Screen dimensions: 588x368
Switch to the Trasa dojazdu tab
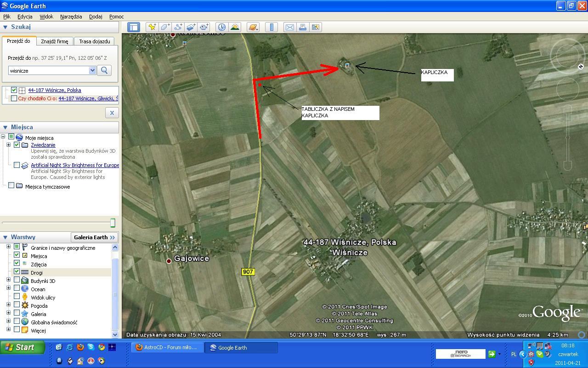(x=95, y=41)
